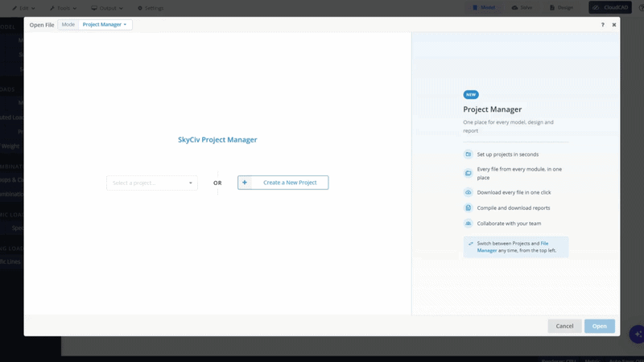Click the Project Manager panel title
This screenshot has height=362, width=644.
tap(492, 109)
